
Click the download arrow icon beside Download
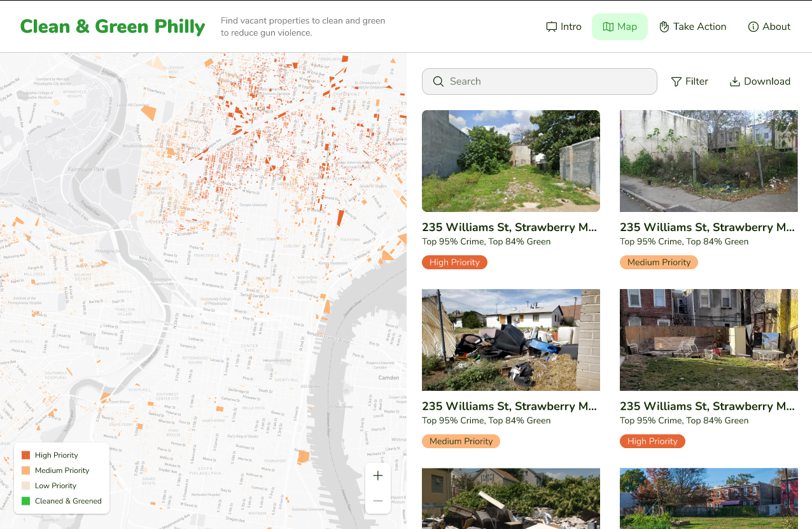735,81
